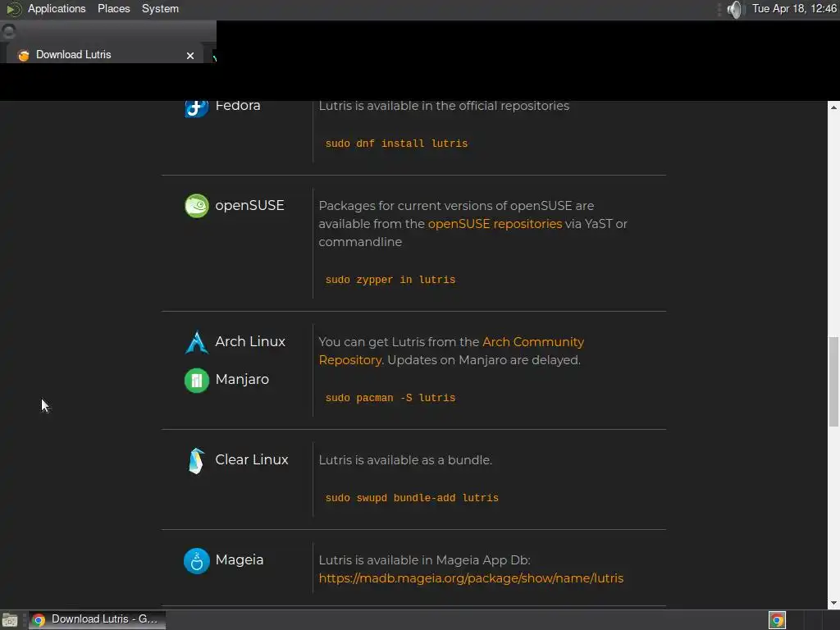This screenshot has height=630, width=840.
Task: Click the Manjaro distribution name
Action: (242, 380)
